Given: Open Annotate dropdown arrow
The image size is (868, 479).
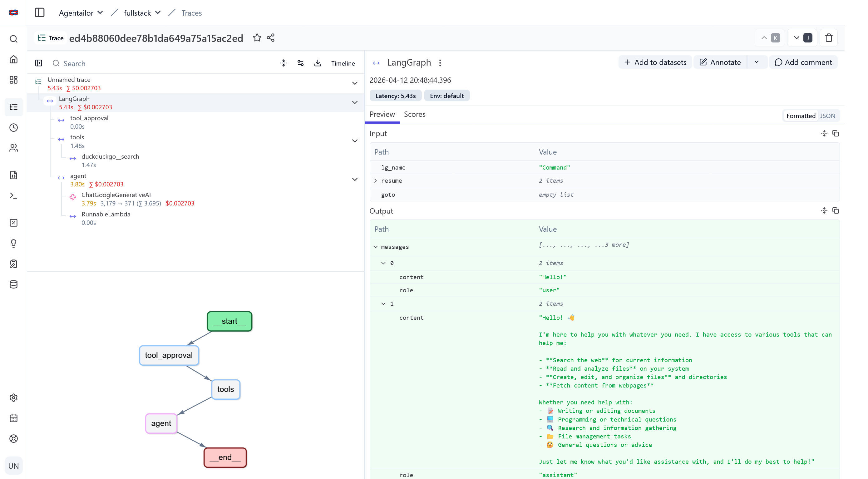Looking at the screenshot, I should point(757,62).
